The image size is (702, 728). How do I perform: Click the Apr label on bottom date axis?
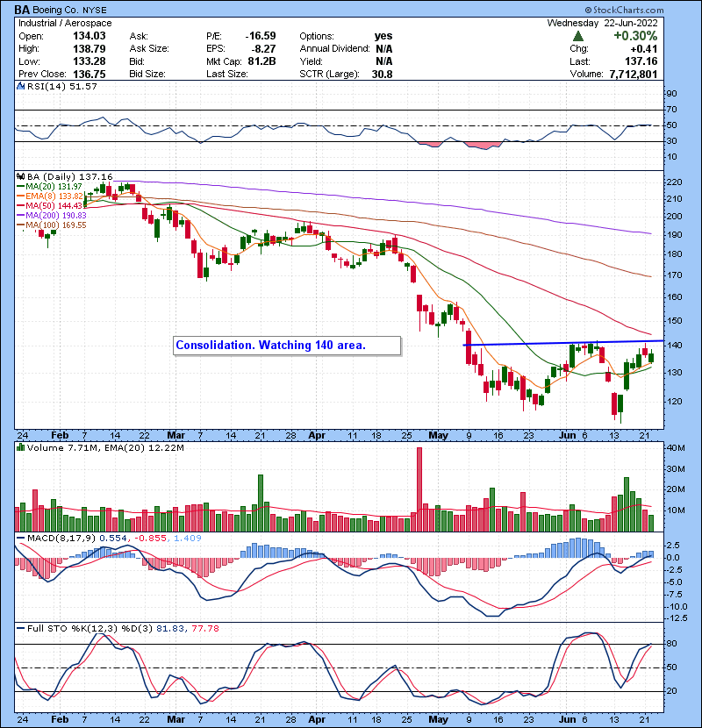[317, 719]
